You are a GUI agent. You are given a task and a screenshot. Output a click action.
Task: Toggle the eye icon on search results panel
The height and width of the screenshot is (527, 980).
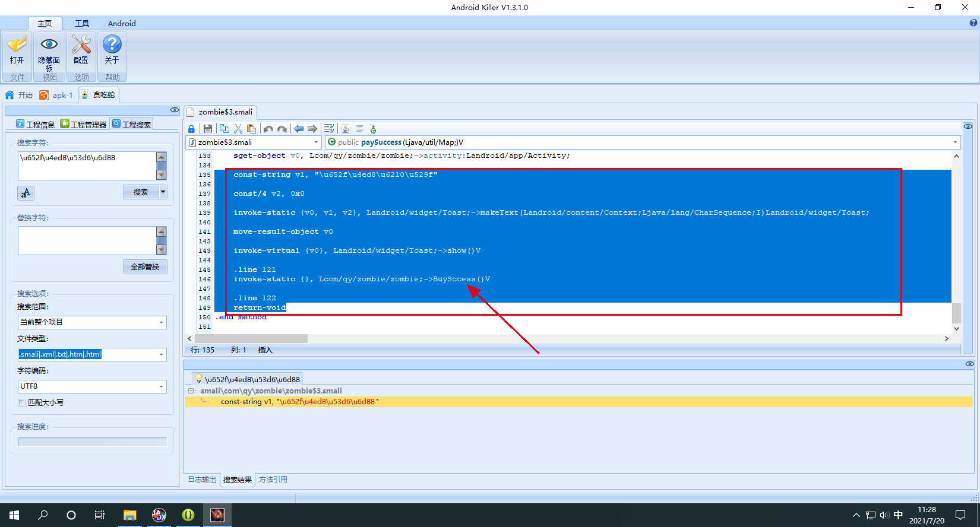[x=969, y=364]
